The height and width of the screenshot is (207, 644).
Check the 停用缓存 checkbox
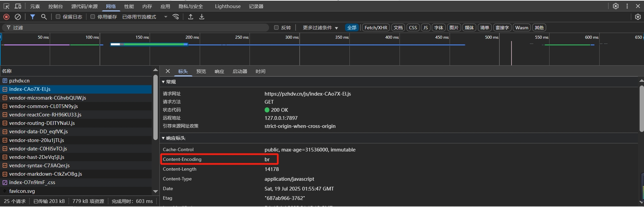pos(93,17)
